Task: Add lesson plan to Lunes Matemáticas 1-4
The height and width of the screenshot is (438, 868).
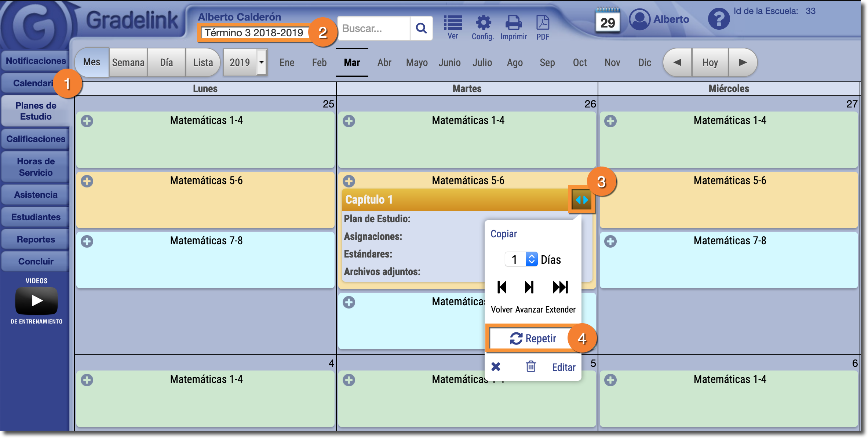Action: click(x=87, y=121)
